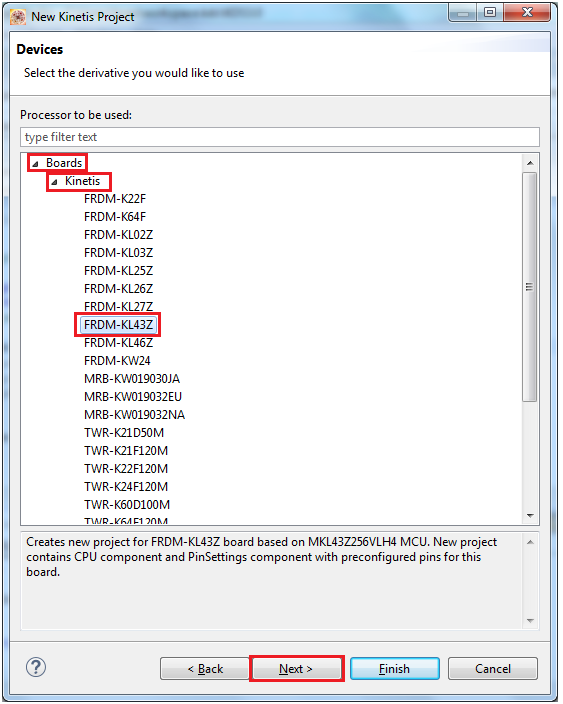Click the device list scroll up arrow
563x704 pixels.
(x=530, y=163)
